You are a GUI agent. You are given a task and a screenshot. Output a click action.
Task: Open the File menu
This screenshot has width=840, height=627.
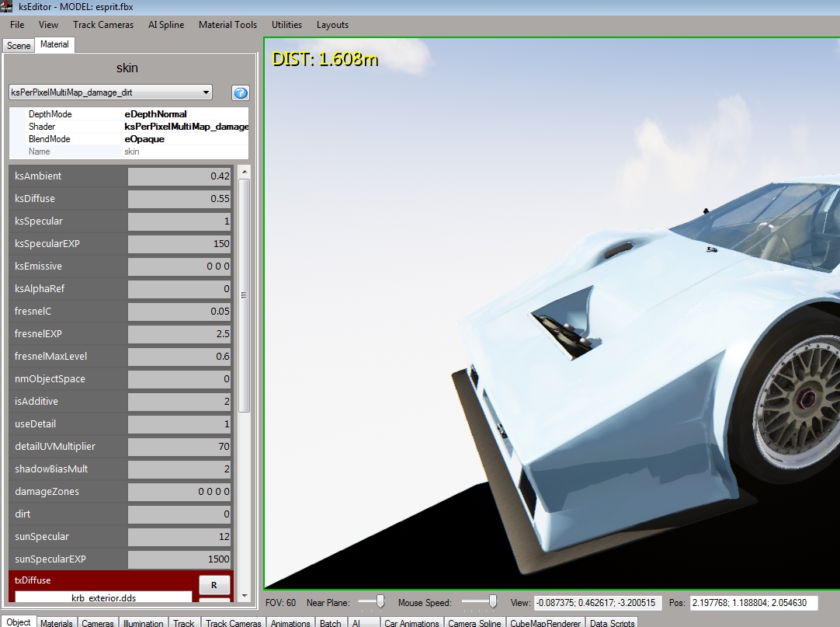[17, 25]
